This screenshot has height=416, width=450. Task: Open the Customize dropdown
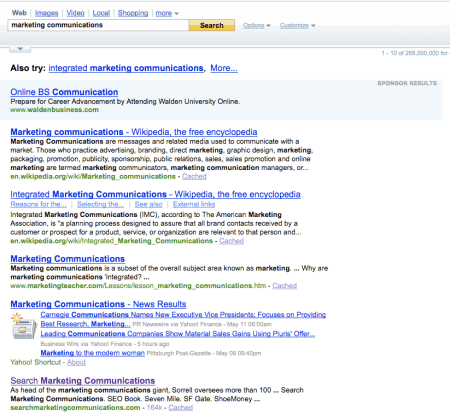[297, 26]
